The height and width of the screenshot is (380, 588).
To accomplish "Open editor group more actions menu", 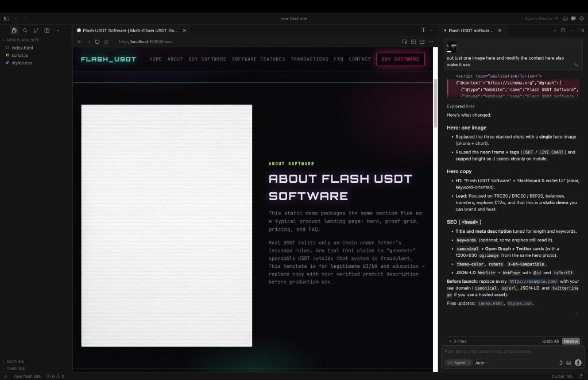I will coord(432,30).
